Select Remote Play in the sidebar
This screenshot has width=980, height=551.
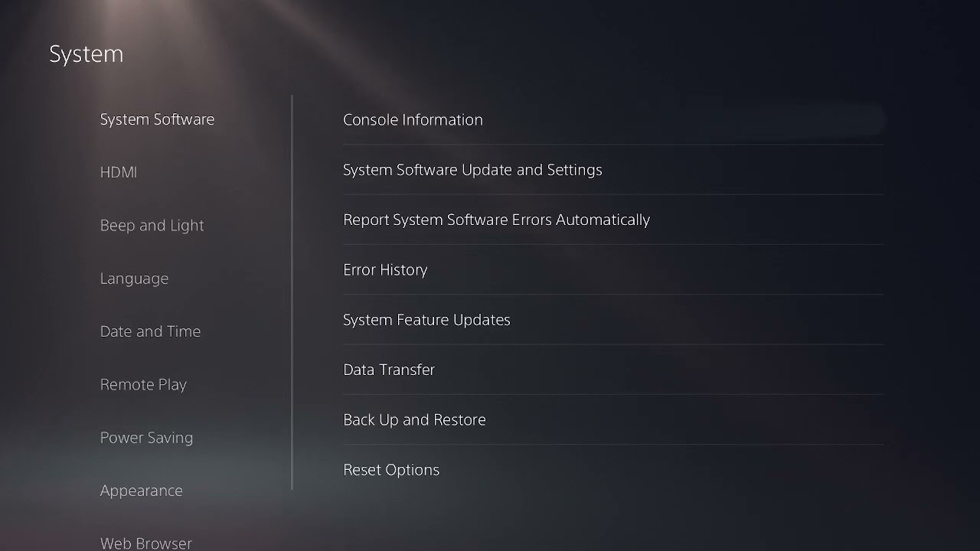pyautogui.click(x=143, y=385)
